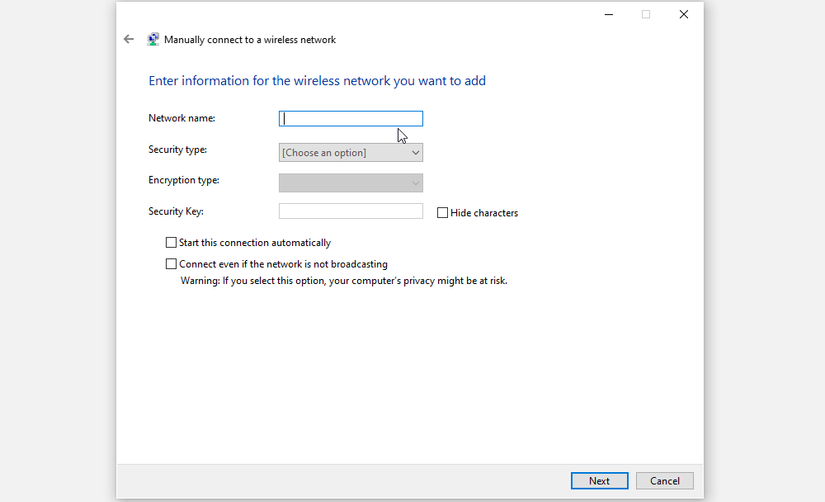The width and height of the screenshot is (825, 502).
Task: Cancel the wireless network setup
Action: [665, 480]
